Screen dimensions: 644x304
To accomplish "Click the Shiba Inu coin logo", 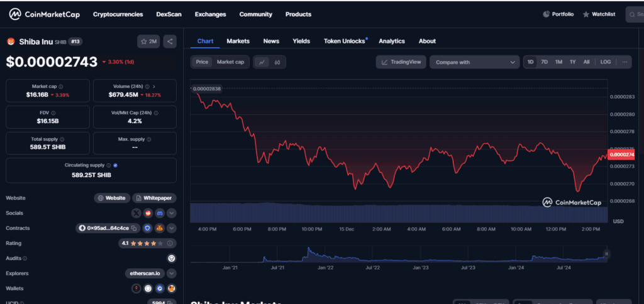I will [11, 41].
